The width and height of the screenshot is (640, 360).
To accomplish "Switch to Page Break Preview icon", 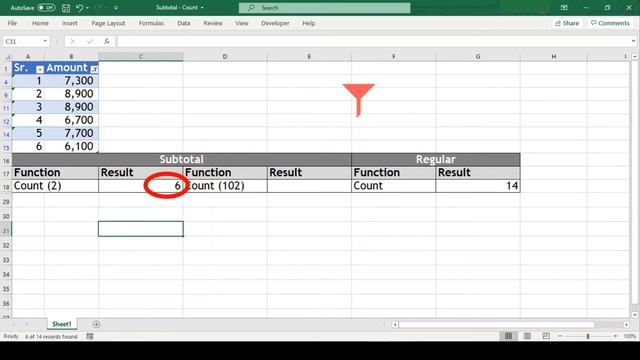I will click(546, 336).
